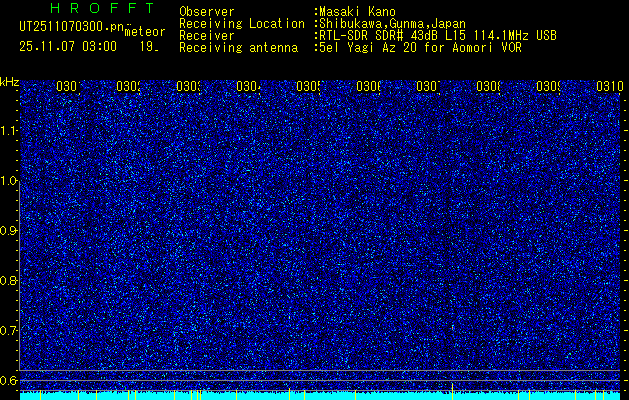Click the HROFFT title text
The width and height of the screenshot is (629, 400).
click(x=102, y=8)
